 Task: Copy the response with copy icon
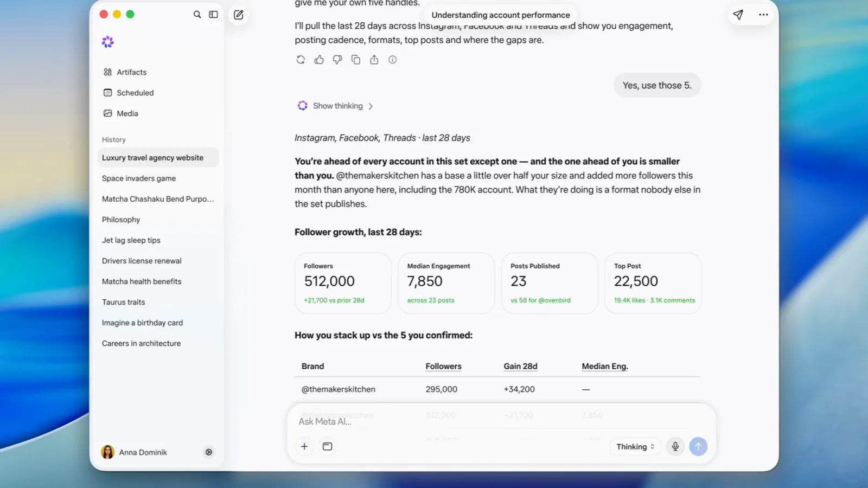point(356,60)
